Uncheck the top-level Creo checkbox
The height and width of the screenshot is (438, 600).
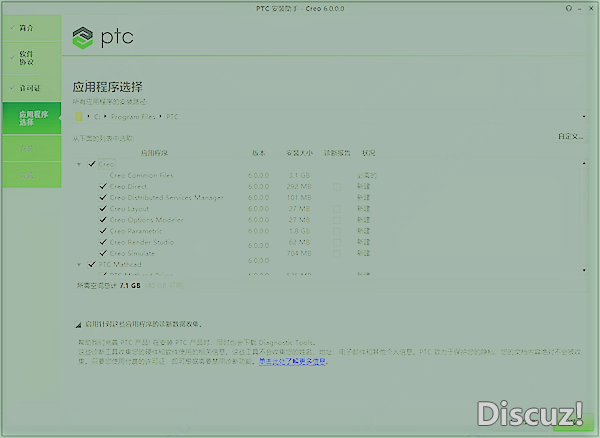[x=92, y=164]
